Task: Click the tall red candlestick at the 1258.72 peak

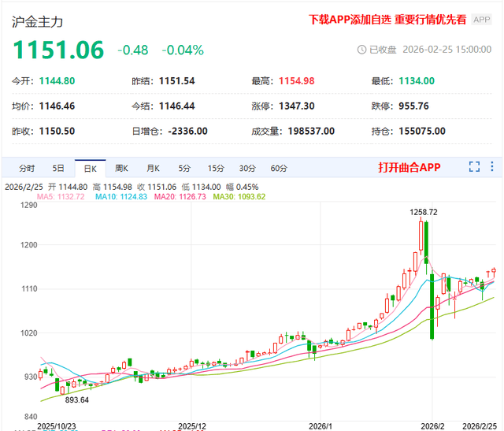Action: click(x=421, y=236)
